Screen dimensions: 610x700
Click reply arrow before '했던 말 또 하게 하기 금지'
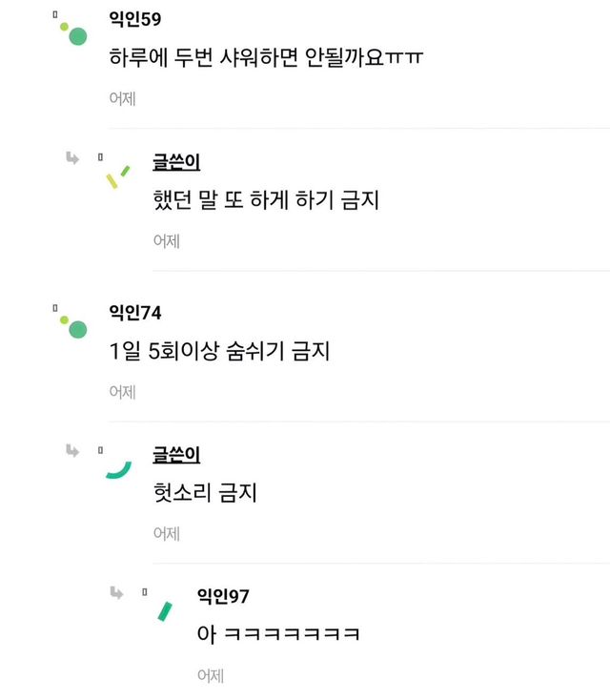pos(72,158)
